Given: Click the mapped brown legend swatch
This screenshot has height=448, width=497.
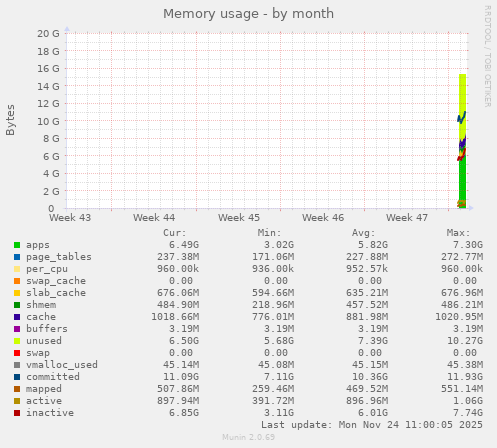Looking at the screenshot, I should click(17, 389).
